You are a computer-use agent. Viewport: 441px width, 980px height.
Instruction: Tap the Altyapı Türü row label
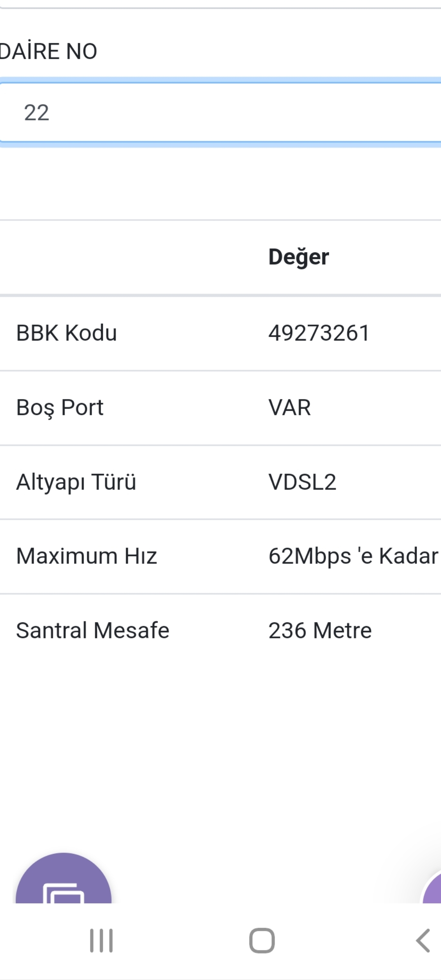[x=76, y=482]
